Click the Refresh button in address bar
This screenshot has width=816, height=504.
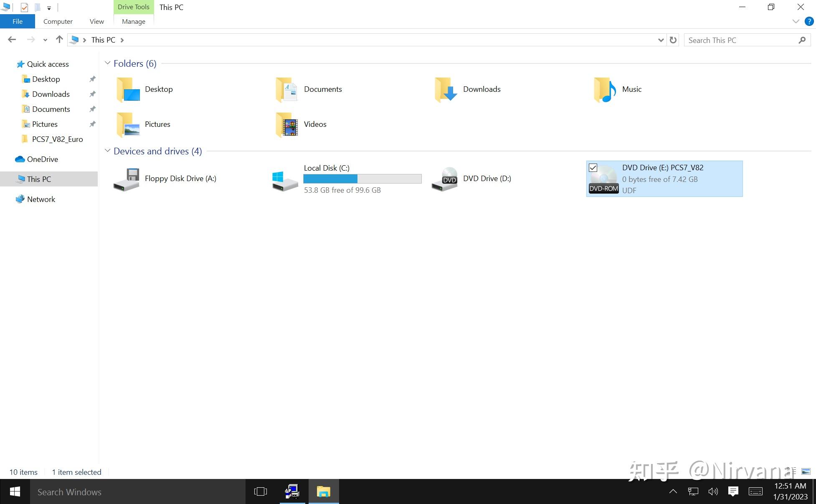673,40
